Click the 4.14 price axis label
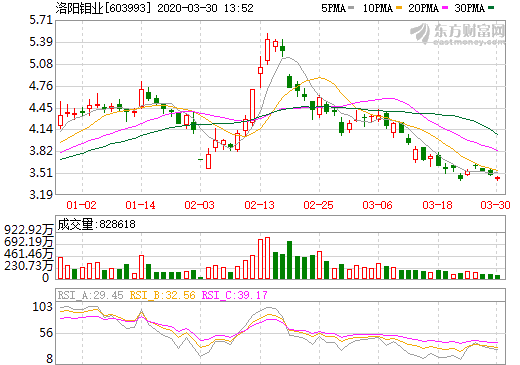Viewport: 520px width, 365px height. [41, 129]
